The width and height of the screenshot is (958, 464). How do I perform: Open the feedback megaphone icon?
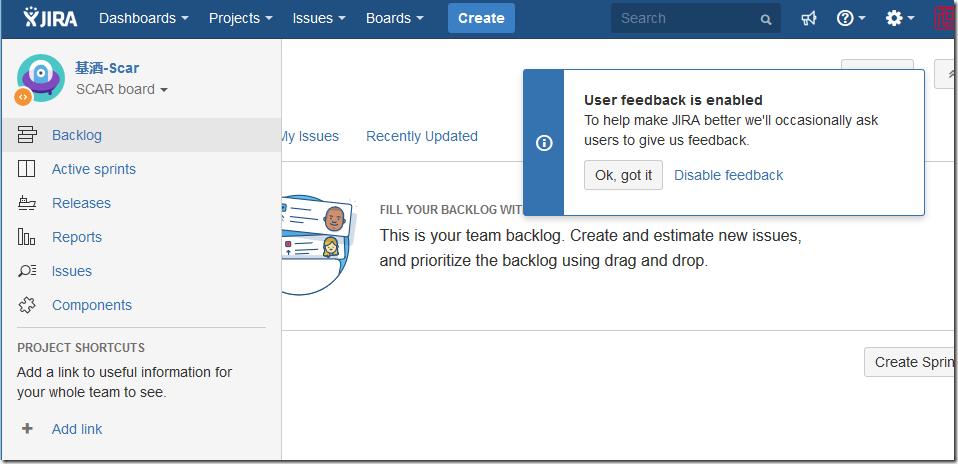[809, 18]
